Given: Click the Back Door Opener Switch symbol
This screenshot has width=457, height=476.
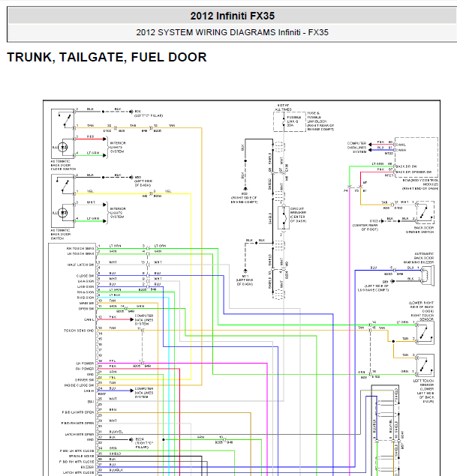Looking at the screenshot, I should pos(425,213).
